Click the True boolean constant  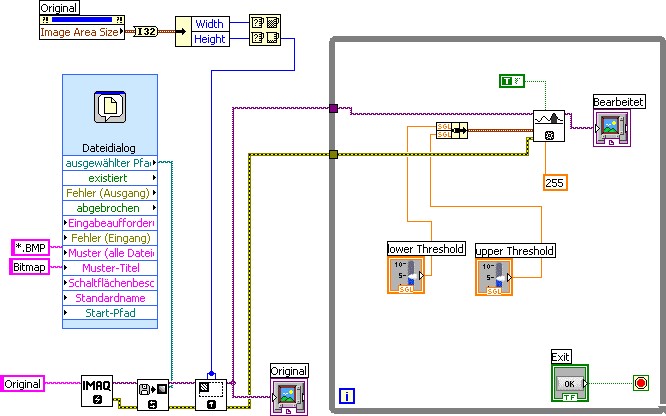pos(512,81)
